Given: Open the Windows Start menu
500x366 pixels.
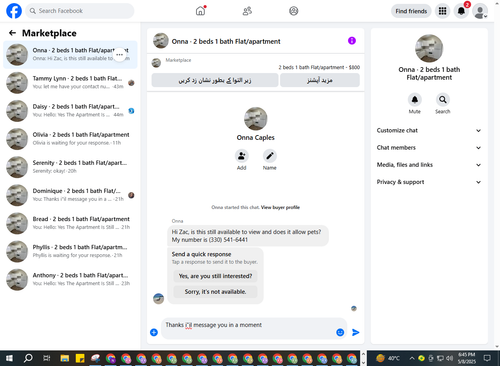Looking at the screenshot, I should pos(9,358).
